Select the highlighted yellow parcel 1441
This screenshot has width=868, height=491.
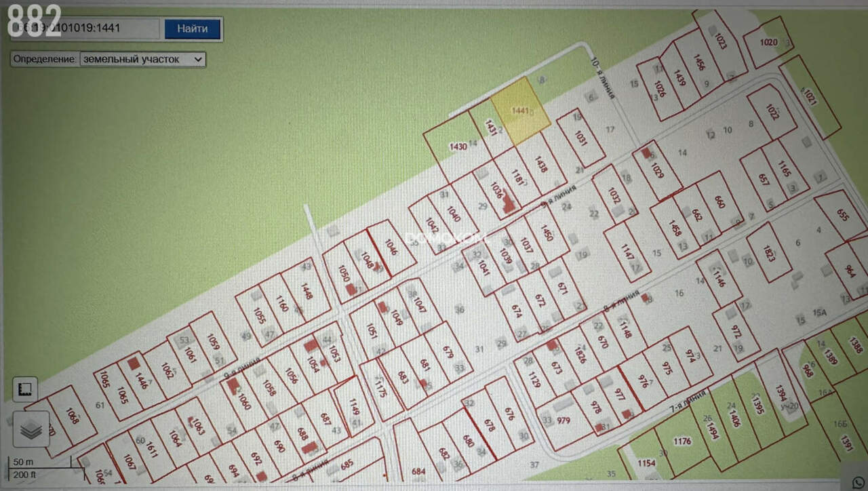tap(520, 111)
